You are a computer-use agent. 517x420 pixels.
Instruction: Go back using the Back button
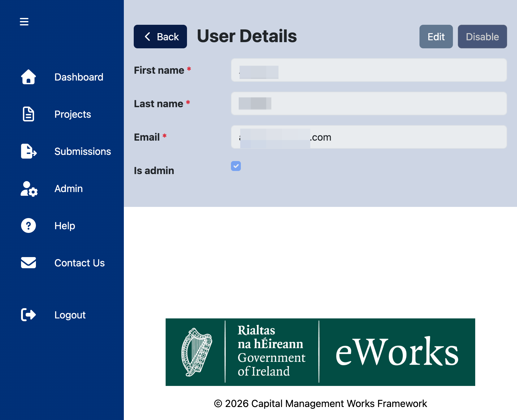click(160, 37)
